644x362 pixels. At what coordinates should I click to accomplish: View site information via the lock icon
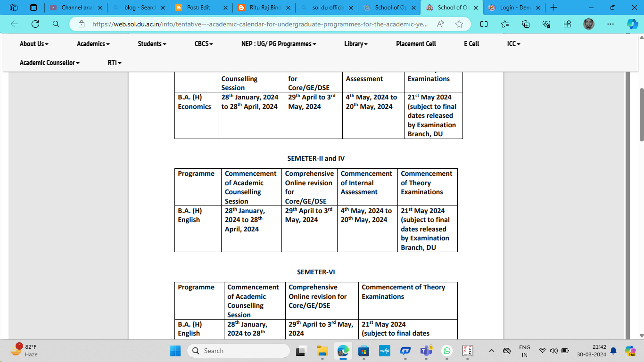[82, 24]
